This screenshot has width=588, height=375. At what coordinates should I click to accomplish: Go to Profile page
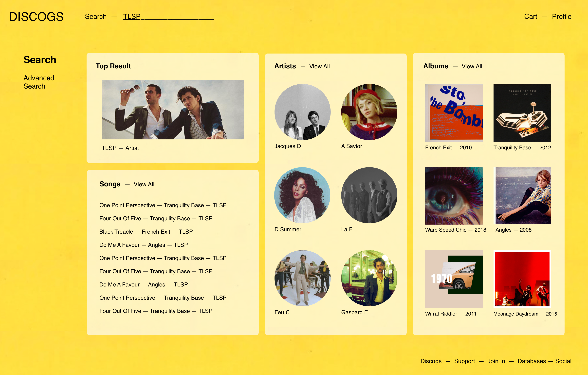561,16
